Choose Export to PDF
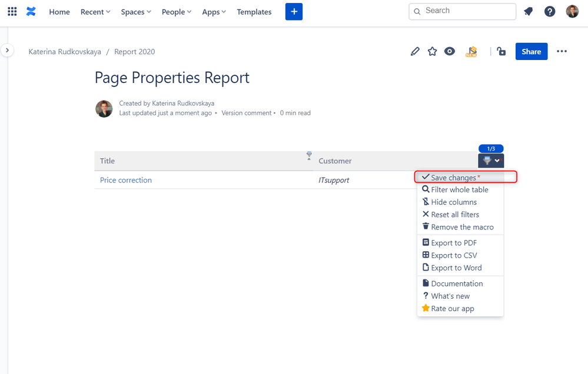Viewport: 588px width, 374px height. click(460, 243)
